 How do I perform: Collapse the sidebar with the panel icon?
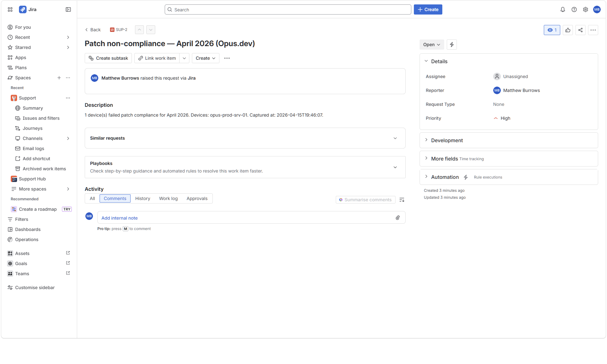pyautogui.click(x=68, y=9)
